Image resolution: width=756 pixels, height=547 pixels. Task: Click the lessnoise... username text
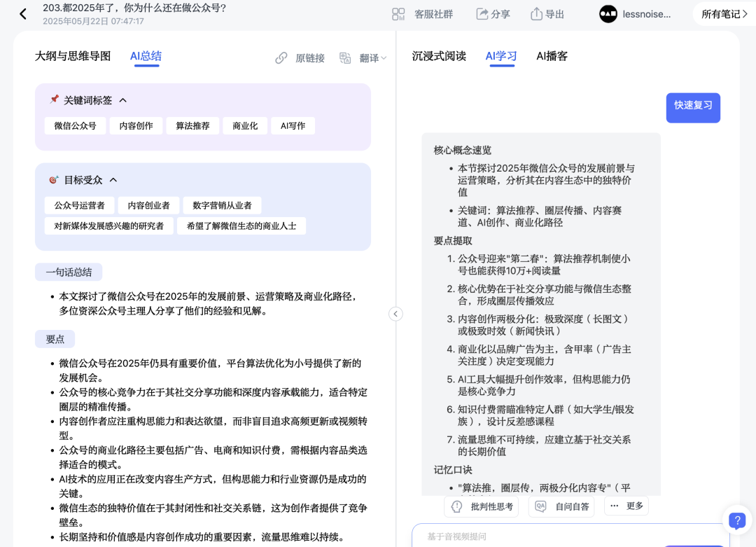[x=647, y=14]
